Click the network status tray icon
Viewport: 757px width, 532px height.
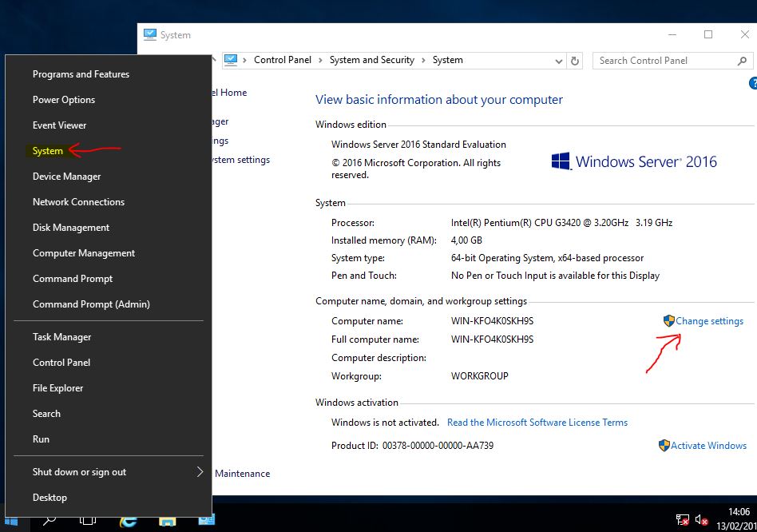tap(683, 520)
